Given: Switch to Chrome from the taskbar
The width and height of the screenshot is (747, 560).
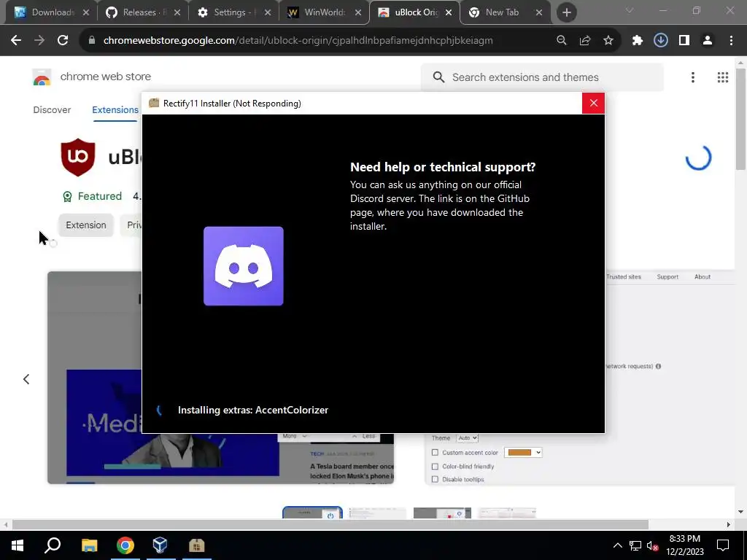Looking at the screenshot, I should pyautogui.click(x=125, y=545).
